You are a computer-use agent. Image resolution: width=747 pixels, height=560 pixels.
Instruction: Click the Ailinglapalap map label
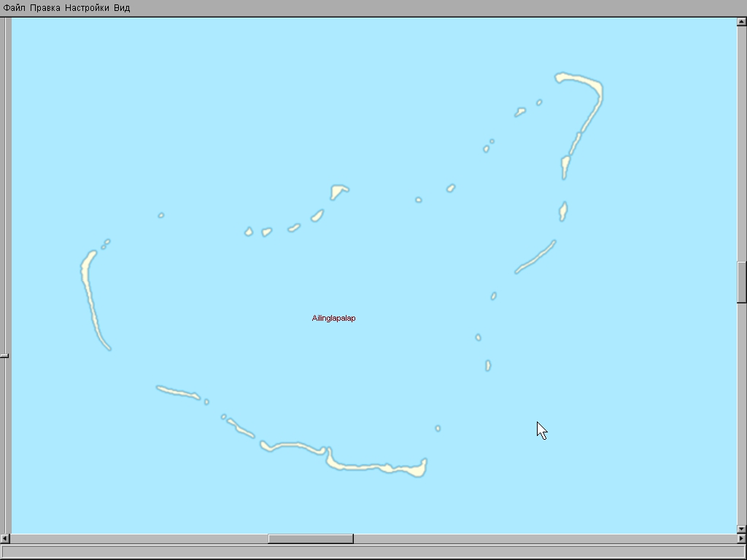[333, 318]
